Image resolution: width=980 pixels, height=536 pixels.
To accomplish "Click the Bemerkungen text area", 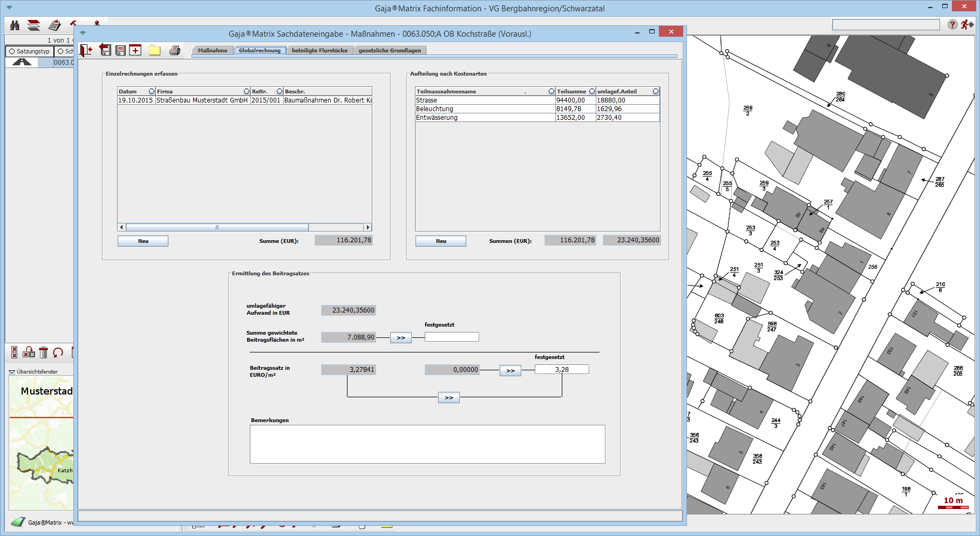I will pyautogui.click(x=427, y=444).
